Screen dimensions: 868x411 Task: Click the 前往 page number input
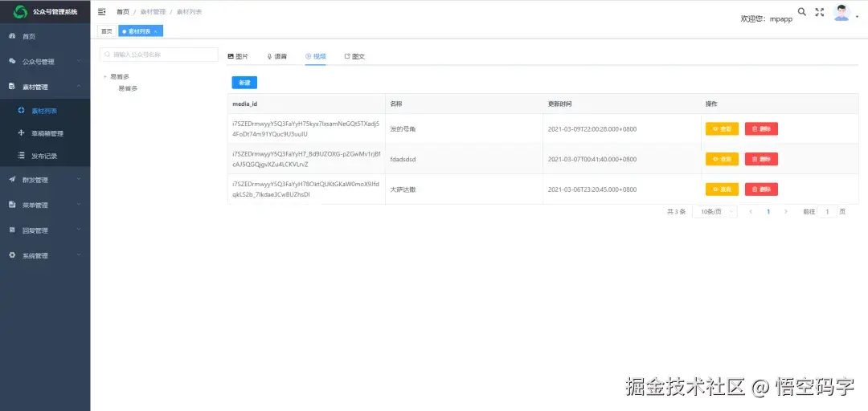[x=827, y=211]
